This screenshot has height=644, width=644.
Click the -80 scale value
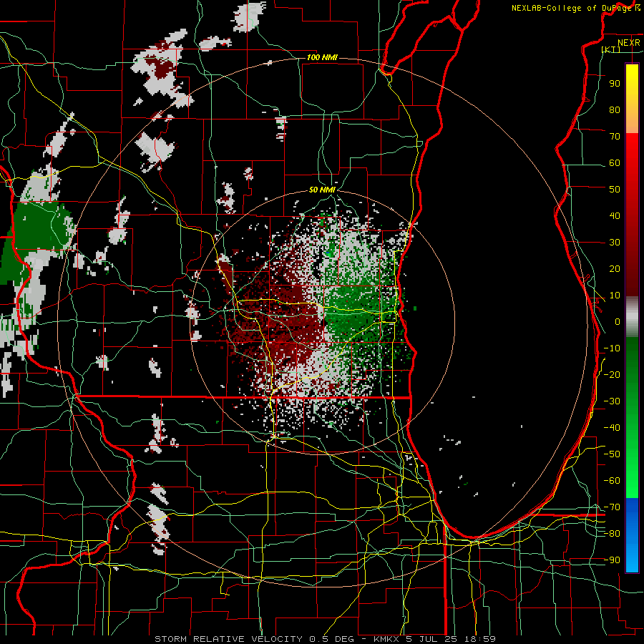pyautogui.click(x=612, y=534)
